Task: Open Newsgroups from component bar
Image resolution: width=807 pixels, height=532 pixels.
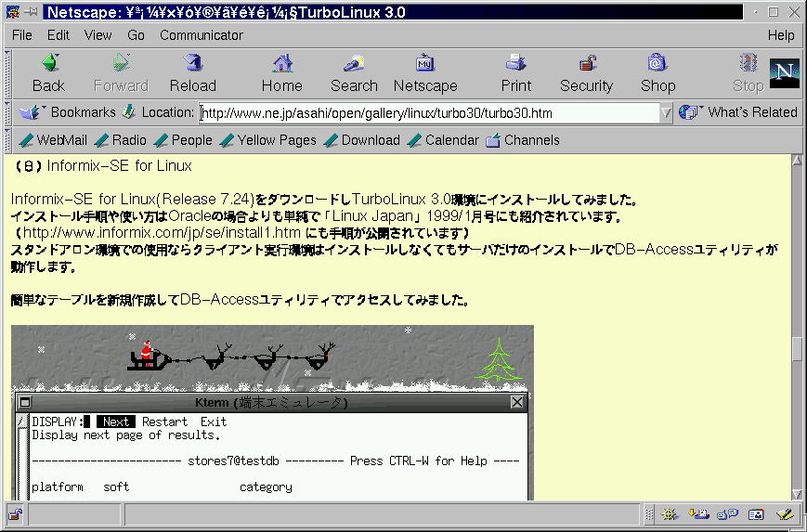Action: (728, 514)
